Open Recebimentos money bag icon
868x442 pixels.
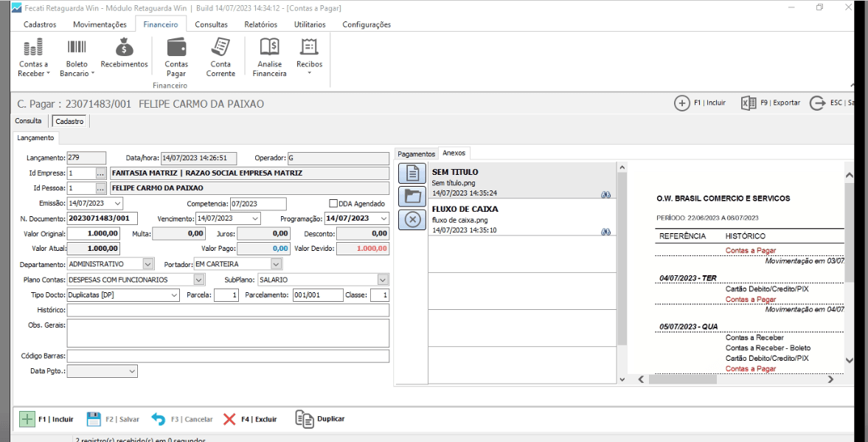pos(124,49)
